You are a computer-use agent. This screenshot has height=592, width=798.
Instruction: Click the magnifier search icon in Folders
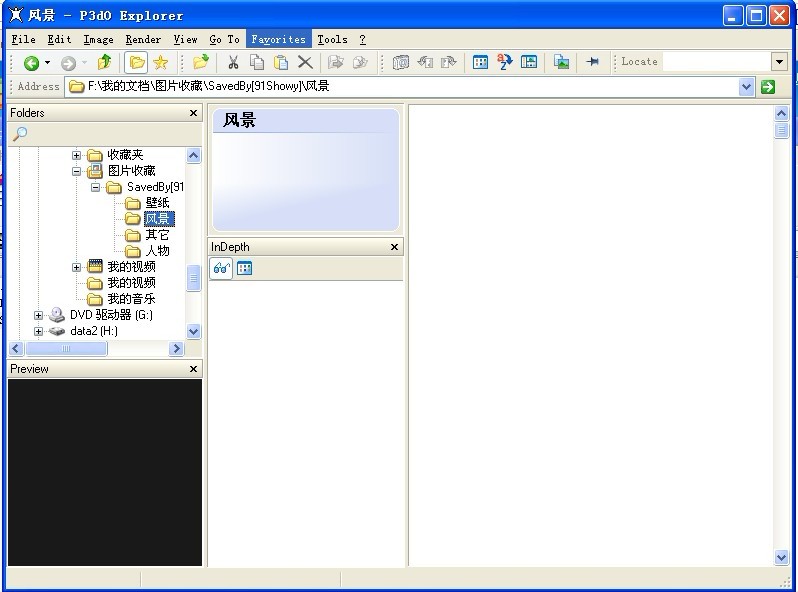click(20, 134)
